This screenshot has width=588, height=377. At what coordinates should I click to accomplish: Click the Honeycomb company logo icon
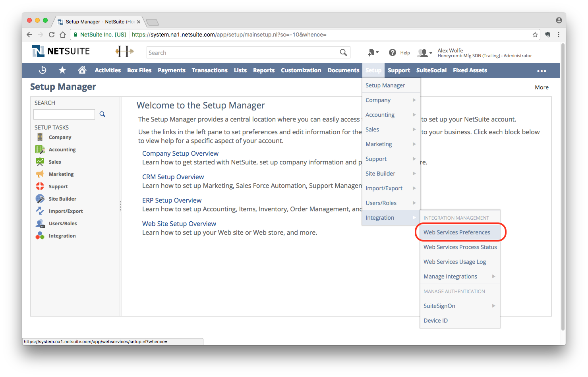125,51
